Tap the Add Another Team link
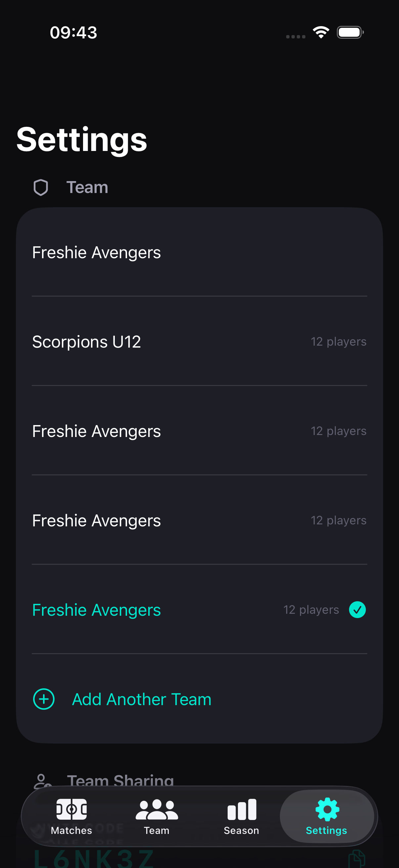The width and height of the screenshot is (399, 868). point(141,699)
